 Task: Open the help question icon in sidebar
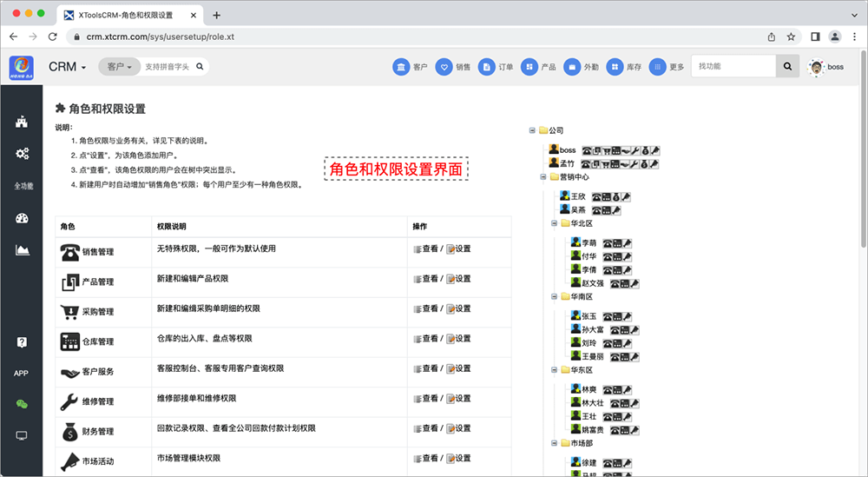tap(22, 341)
